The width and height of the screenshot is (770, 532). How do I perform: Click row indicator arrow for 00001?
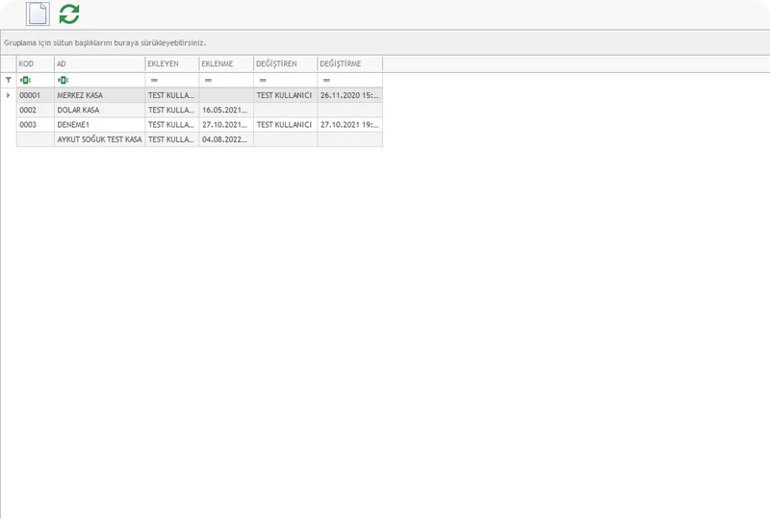(x=9, y=95)
